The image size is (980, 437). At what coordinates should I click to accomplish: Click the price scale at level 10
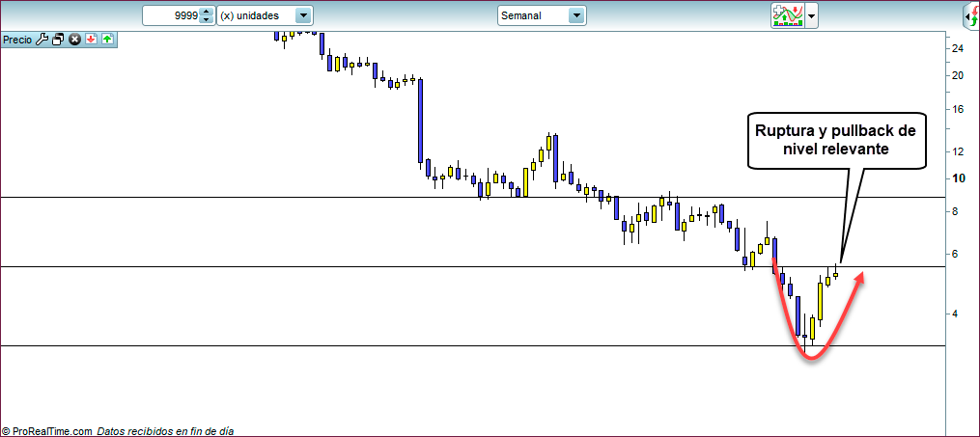[958, 178]
